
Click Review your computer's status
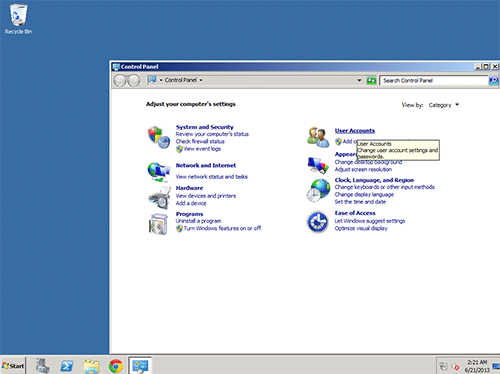click(212, 134)
